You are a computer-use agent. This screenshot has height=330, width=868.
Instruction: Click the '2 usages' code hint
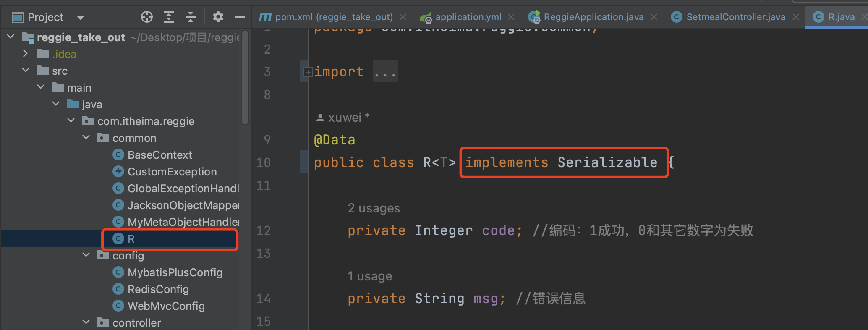click(x=374, y=208)
